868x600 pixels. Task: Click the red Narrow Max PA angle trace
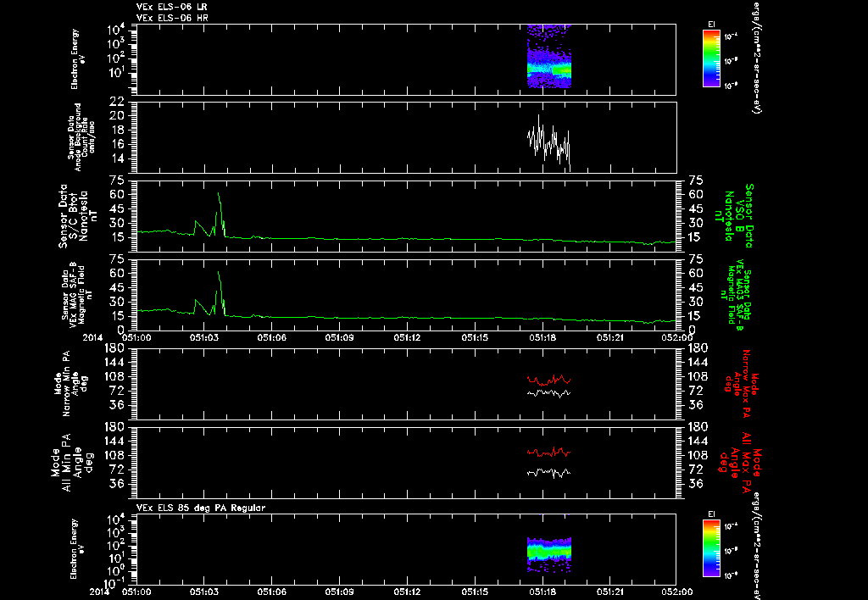(548, 380)
